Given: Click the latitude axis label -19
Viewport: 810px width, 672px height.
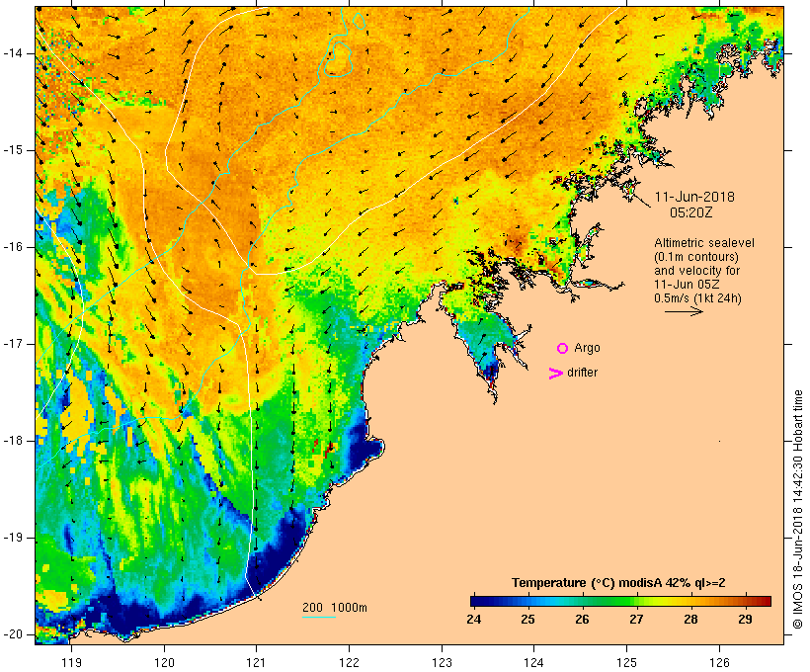Looking at the screenshot, I should pos(13,538).
